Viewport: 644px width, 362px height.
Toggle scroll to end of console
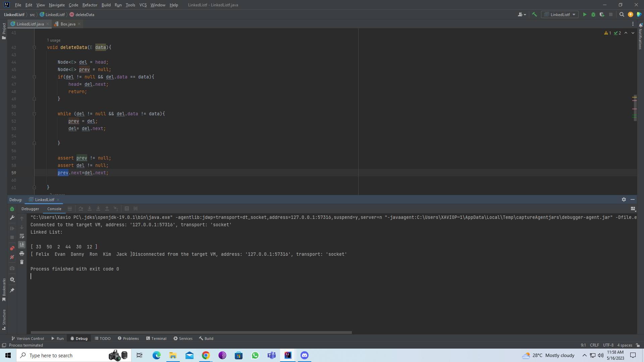point(22,245)
